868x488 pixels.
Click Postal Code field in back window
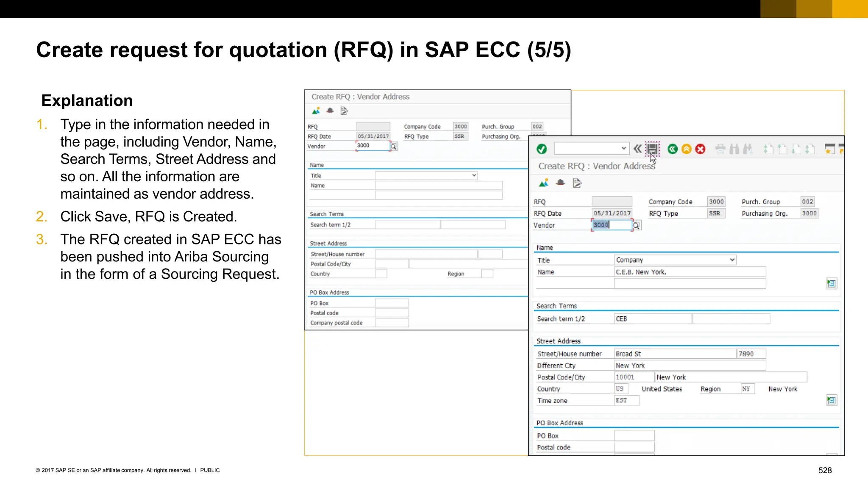coord(392,263)
